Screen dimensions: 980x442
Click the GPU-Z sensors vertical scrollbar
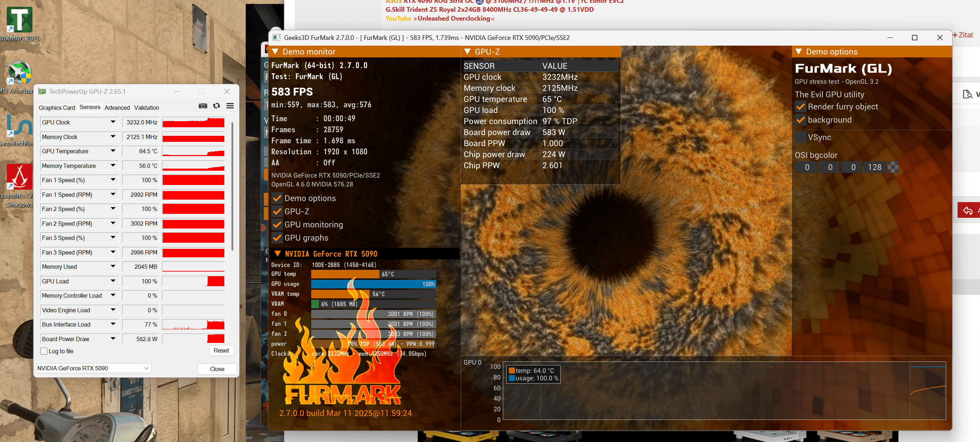232,186
